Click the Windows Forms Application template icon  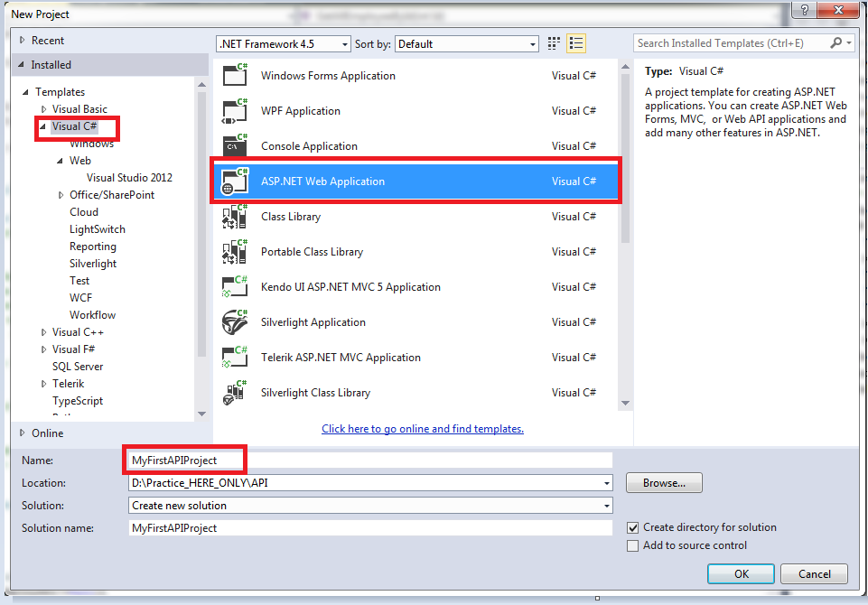(235, 75)
